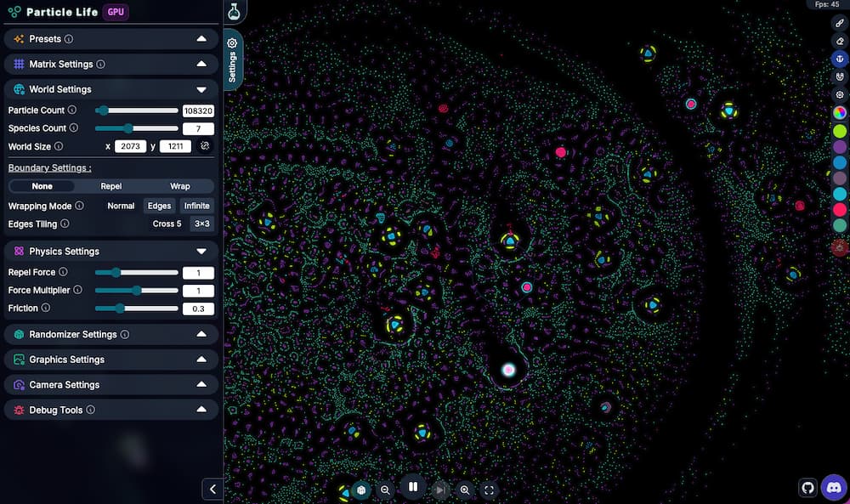Screen dimensions: 850x504
Task: Set boundary mode to Repel
Action: (x=110, y=186)
